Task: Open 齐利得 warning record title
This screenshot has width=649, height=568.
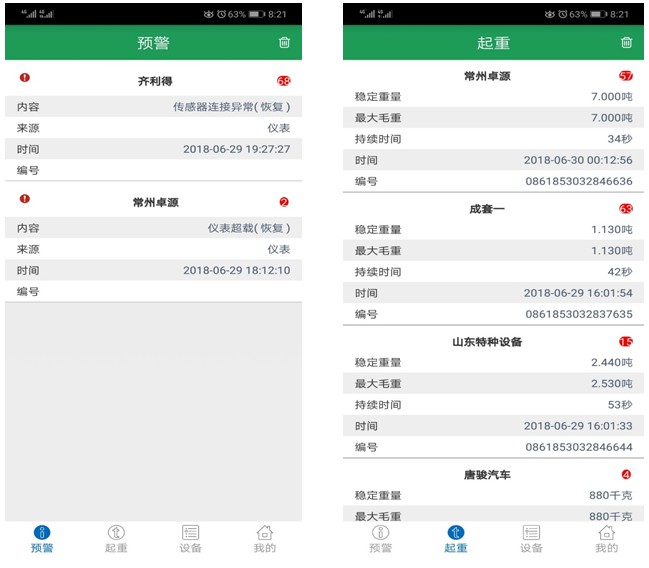Action: tap(155, 81)
